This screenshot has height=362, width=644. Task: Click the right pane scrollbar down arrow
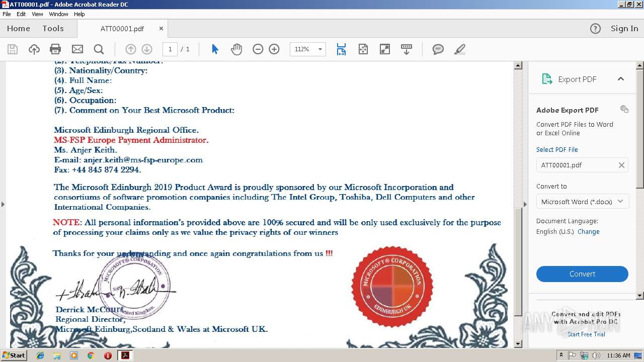[x=640, y=296]
